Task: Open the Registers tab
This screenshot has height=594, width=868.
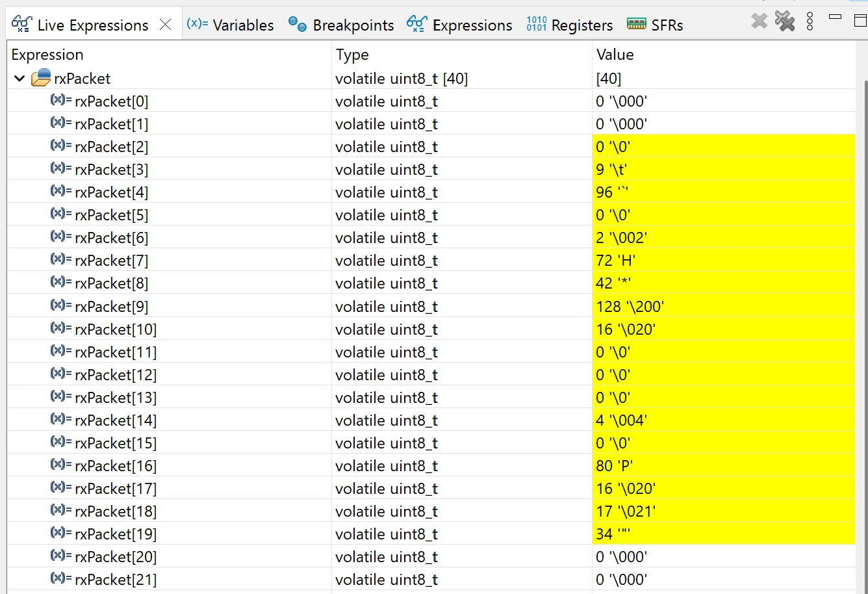Action: coord(581,25)
